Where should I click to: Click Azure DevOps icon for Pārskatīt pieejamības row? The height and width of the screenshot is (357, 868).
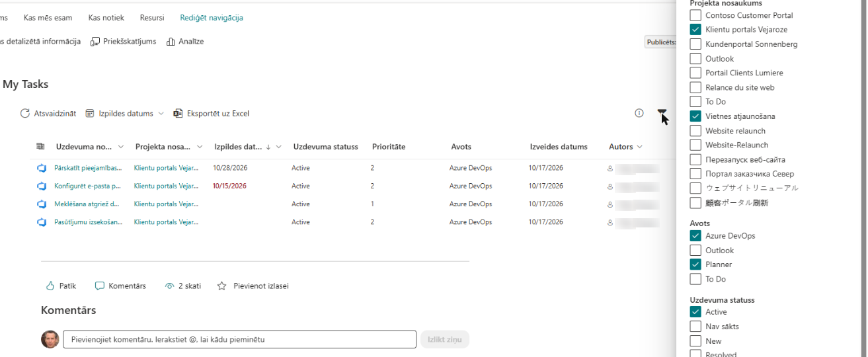tap(42, 168)
